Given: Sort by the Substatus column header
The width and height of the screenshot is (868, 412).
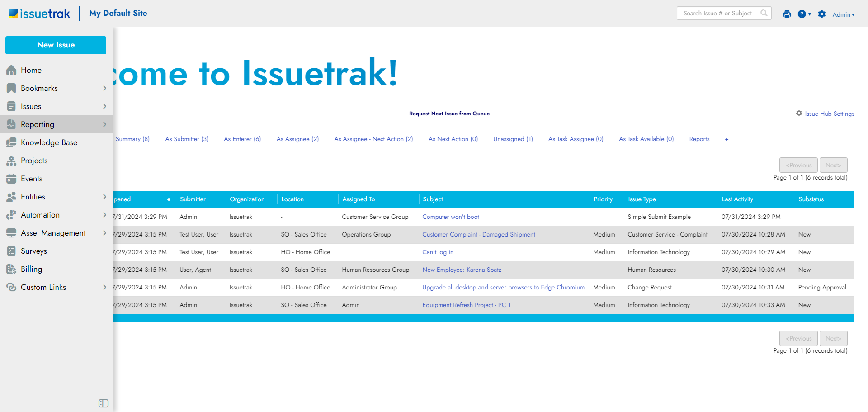Looking at the screenshot, I should [811, 199].
